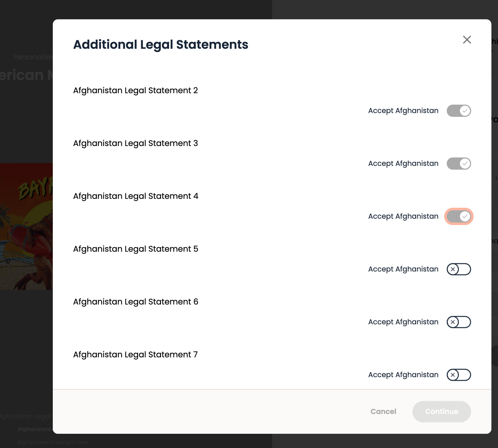
Task: Turn off the toggle for Legal Statement 3
Action: point(459,164)
